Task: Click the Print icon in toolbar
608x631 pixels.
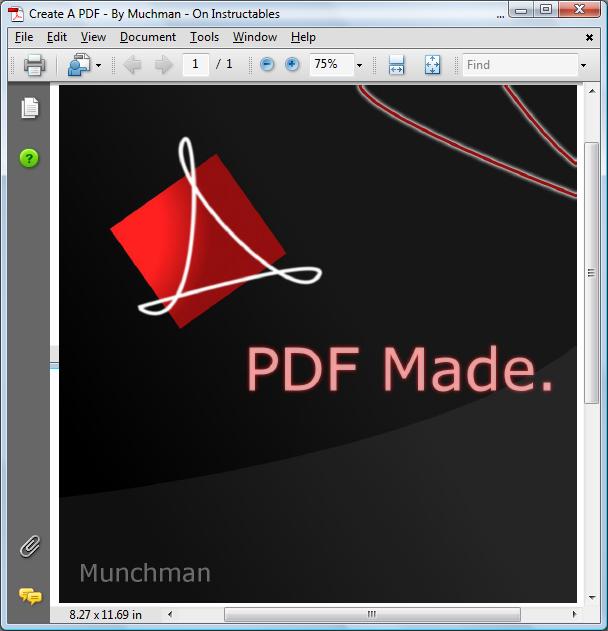Action: coord(34,65)
